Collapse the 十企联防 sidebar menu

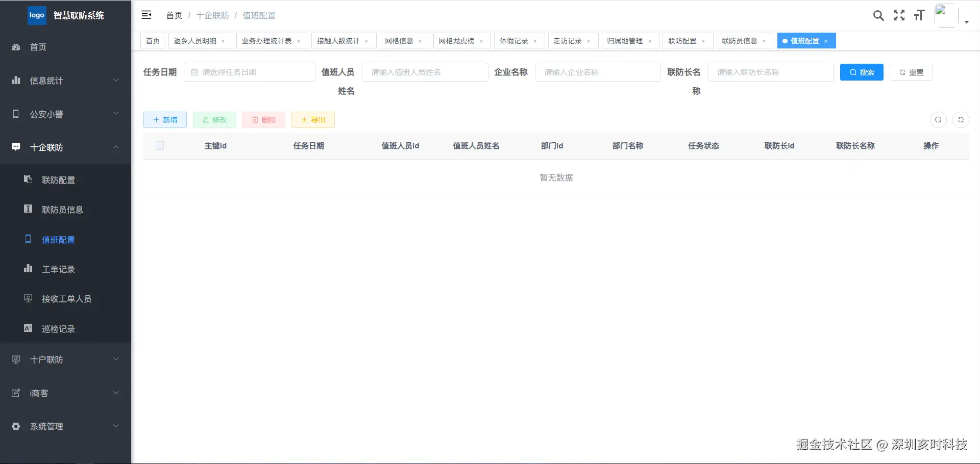click(65, 147)
